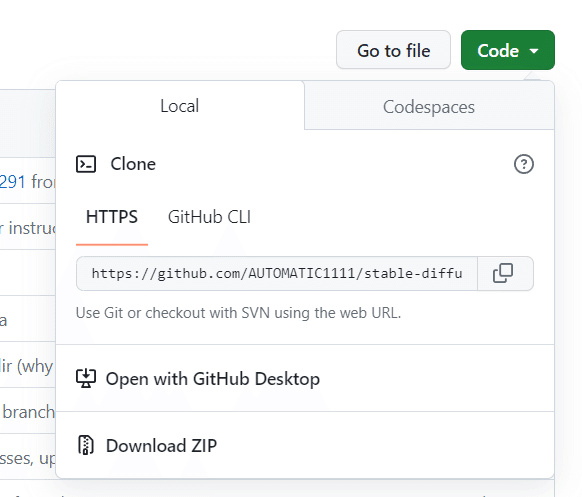This screenshot has width=582, height=497.
Task: Click the instruc commit message link
Action: 31,228
